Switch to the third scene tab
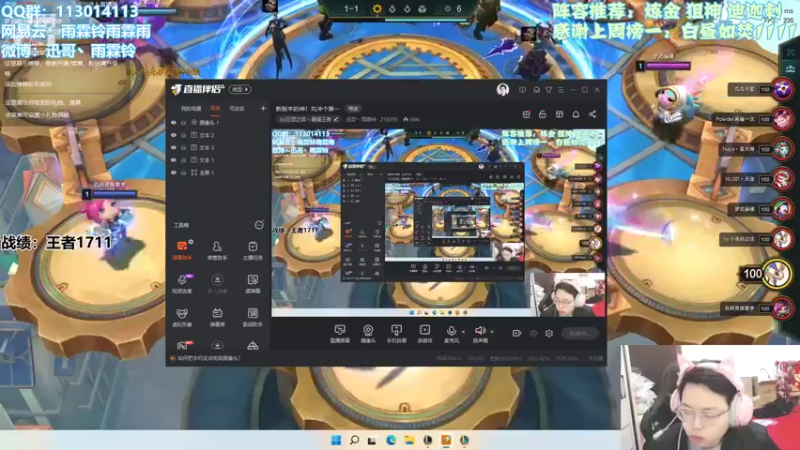Image resolution: width=800 pixels, height=450 pixels. click(237, 109)
